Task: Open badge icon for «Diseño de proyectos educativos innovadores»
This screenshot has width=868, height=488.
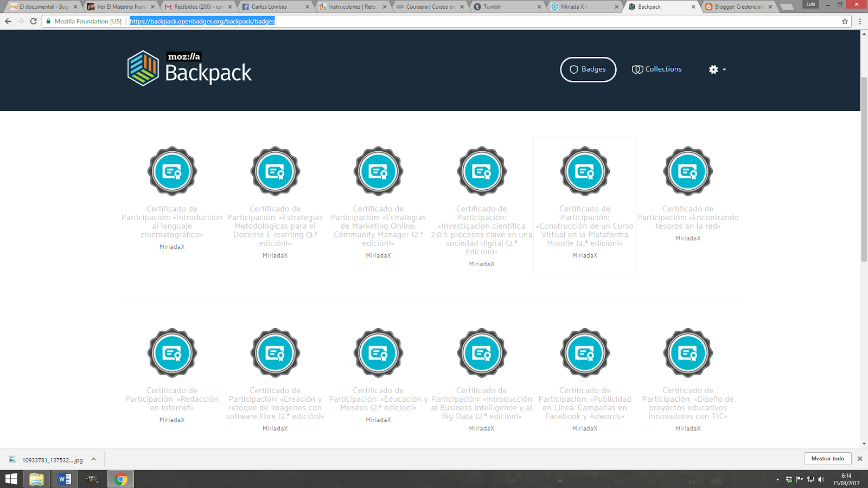Action: [688, 353]
